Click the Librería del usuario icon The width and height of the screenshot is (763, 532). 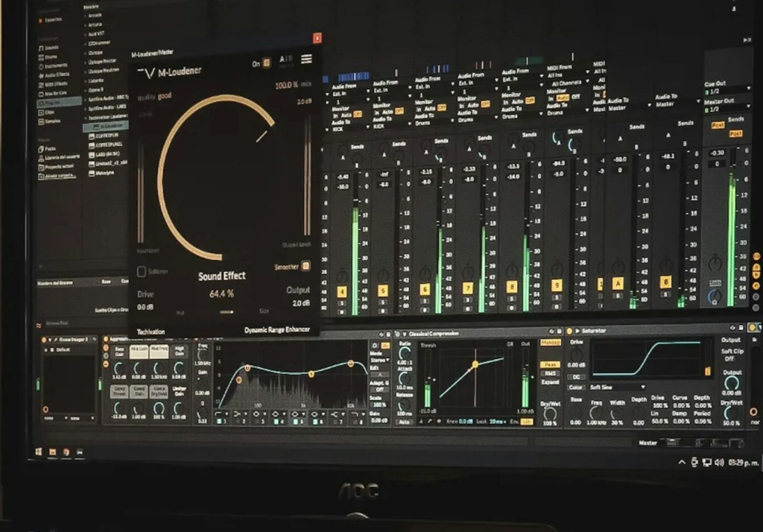[41, 158]
